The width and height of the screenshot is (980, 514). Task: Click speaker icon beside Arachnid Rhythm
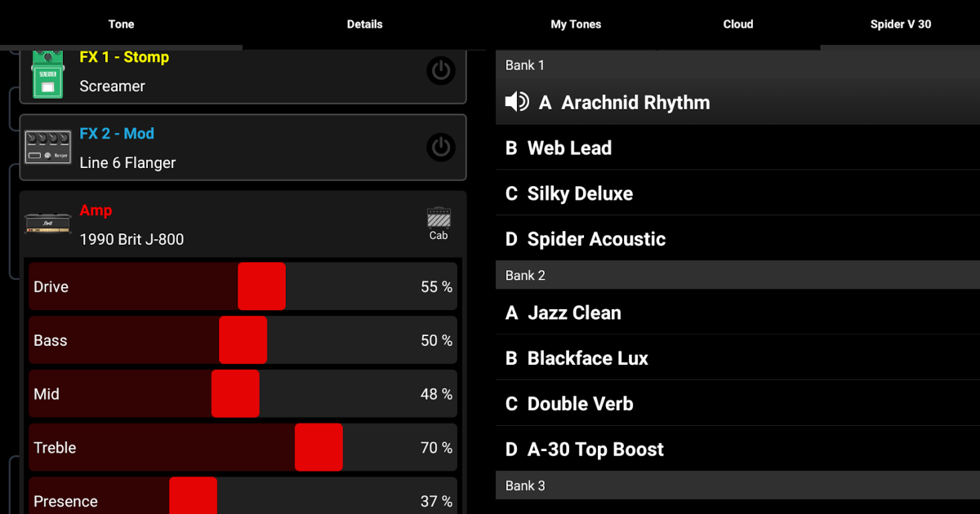point(517,102)
